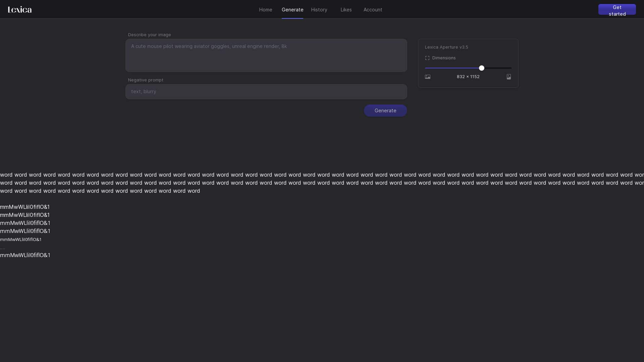The height and width of the screenshot is (362, 644).
Task: Open the Account page
Action: [x=373, y=10]
